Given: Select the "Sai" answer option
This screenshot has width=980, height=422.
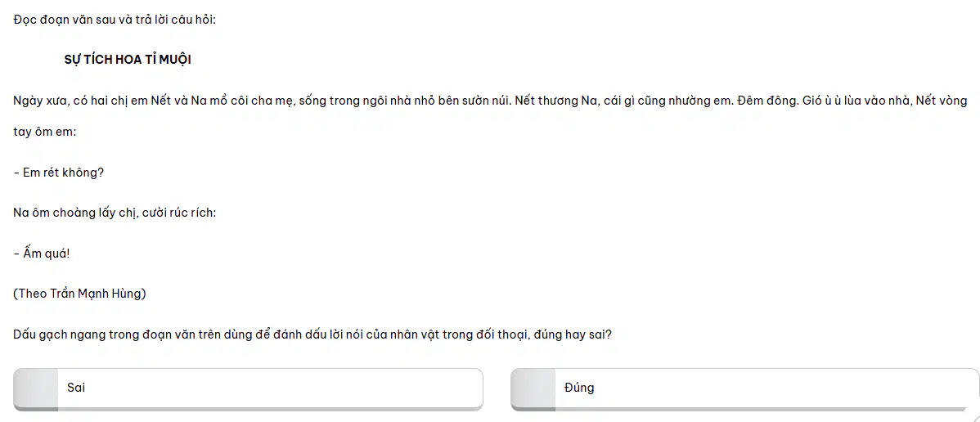Looking at the screenshot, I should click(248, 388).
